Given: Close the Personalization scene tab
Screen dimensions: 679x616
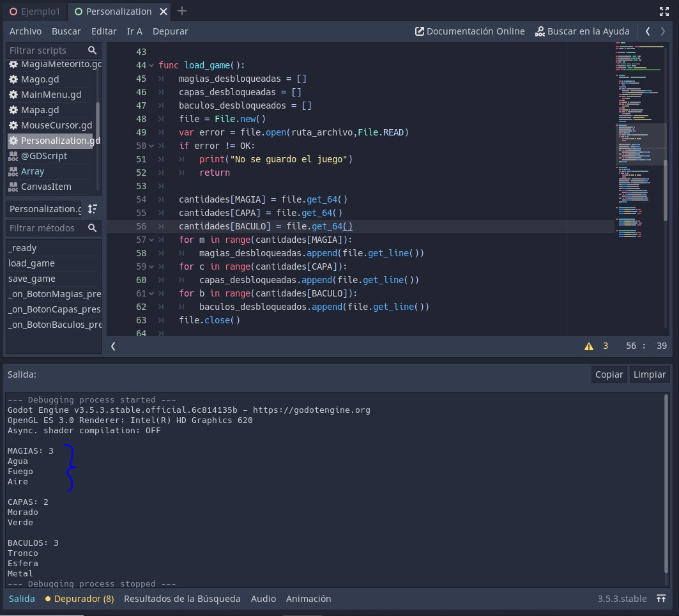Looking at the screenshot, I should pyautogui.click(x=164, y=12).
